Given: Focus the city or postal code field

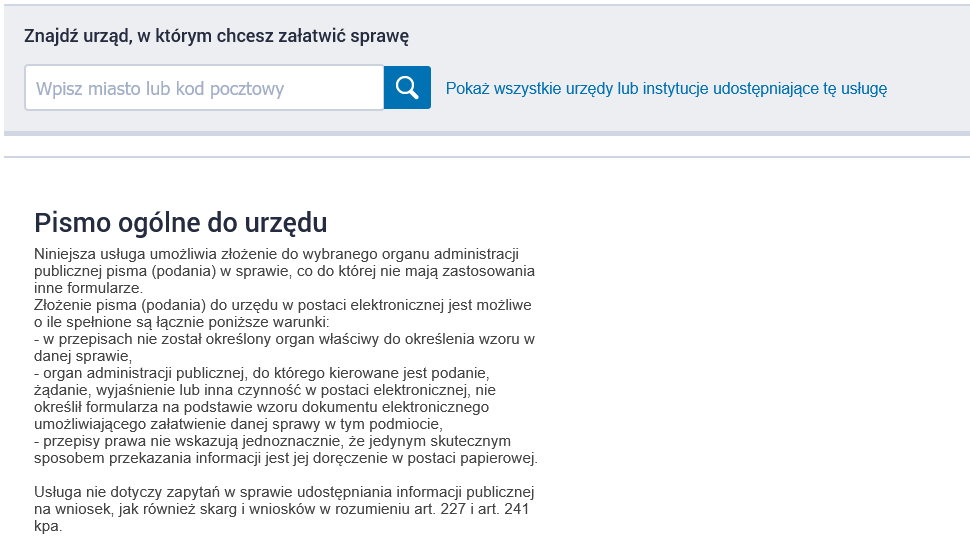Looking at the screenshot, I should (204, 88).
